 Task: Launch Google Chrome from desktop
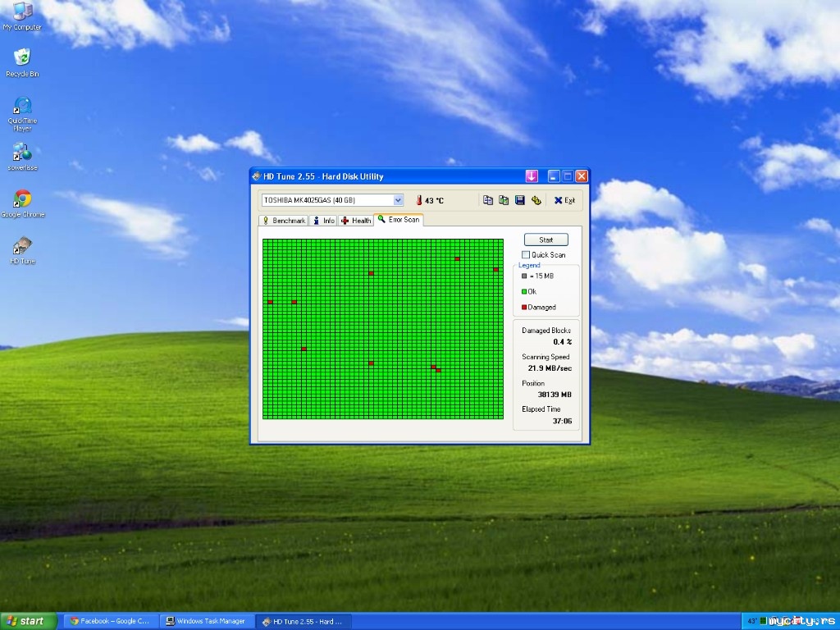[x=22, y=203]
